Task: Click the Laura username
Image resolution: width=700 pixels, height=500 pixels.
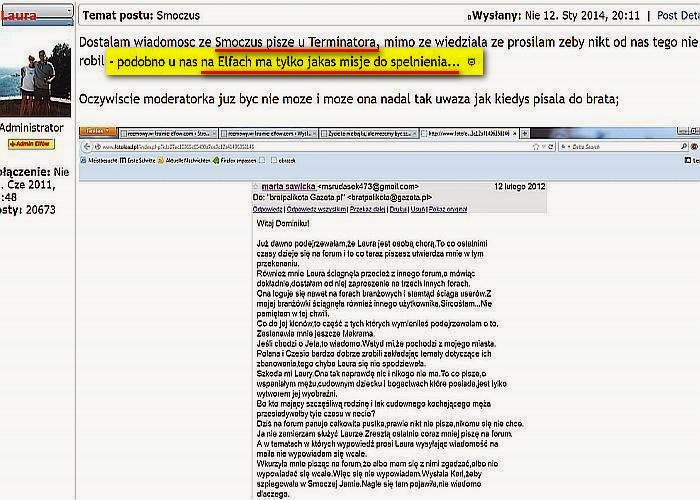Action: (19, 15)
